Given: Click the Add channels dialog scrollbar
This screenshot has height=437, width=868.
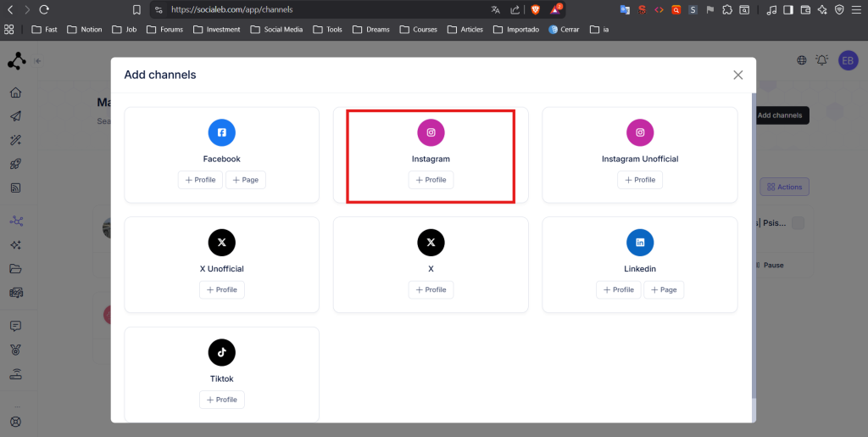Looking at the screenshot, I should (752, 255).
